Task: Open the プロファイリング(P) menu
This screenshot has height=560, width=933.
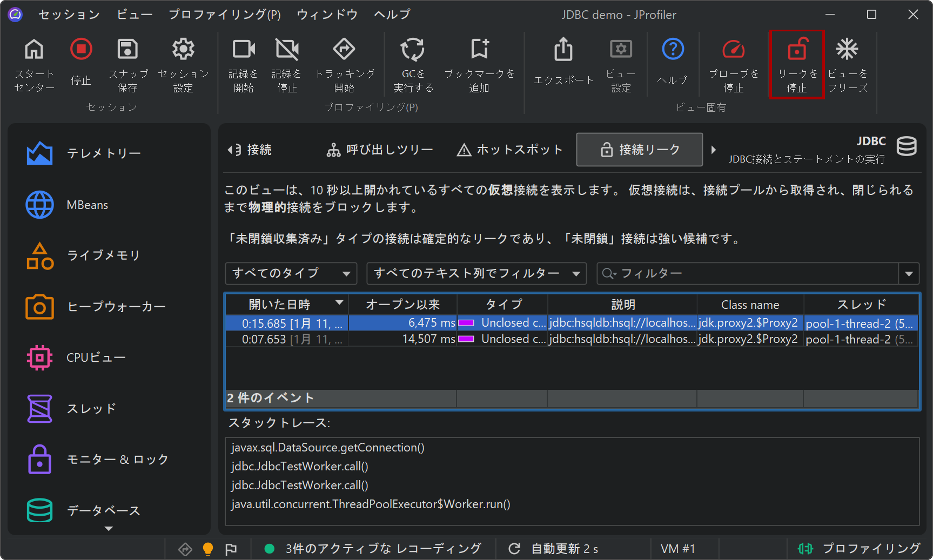Action: click(224, 15)
